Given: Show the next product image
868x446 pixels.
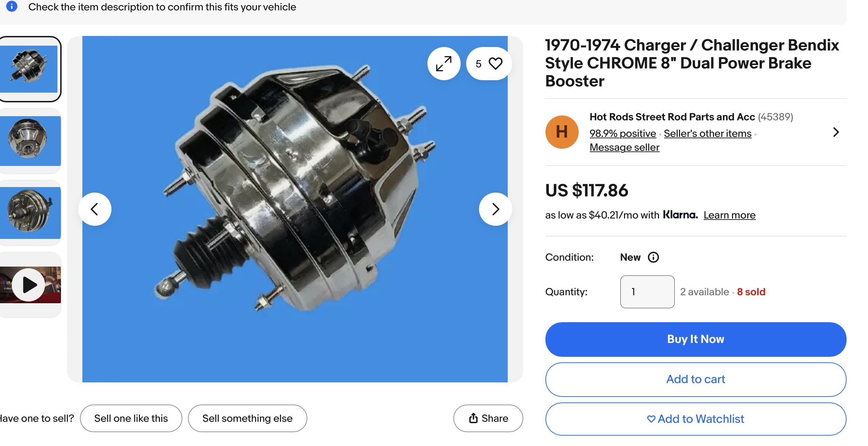Looking at the screenshot, I should [495, 209].
